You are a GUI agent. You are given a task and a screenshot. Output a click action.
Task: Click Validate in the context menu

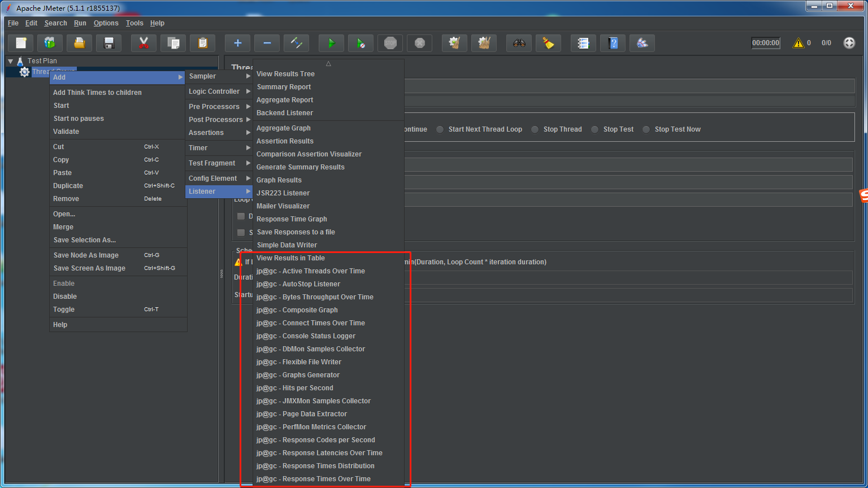click(118, 132)
